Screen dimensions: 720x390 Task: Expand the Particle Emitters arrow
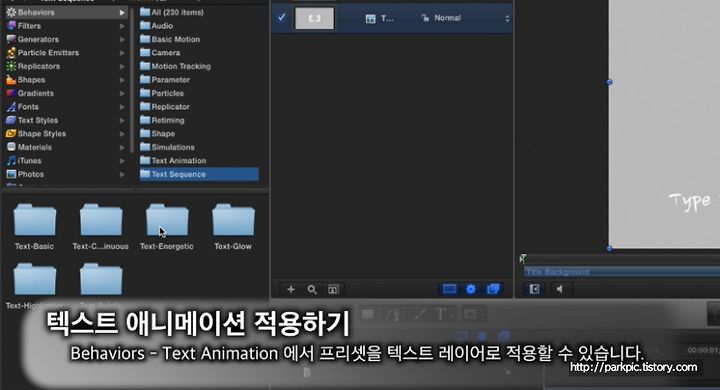(x=122, y=53)
